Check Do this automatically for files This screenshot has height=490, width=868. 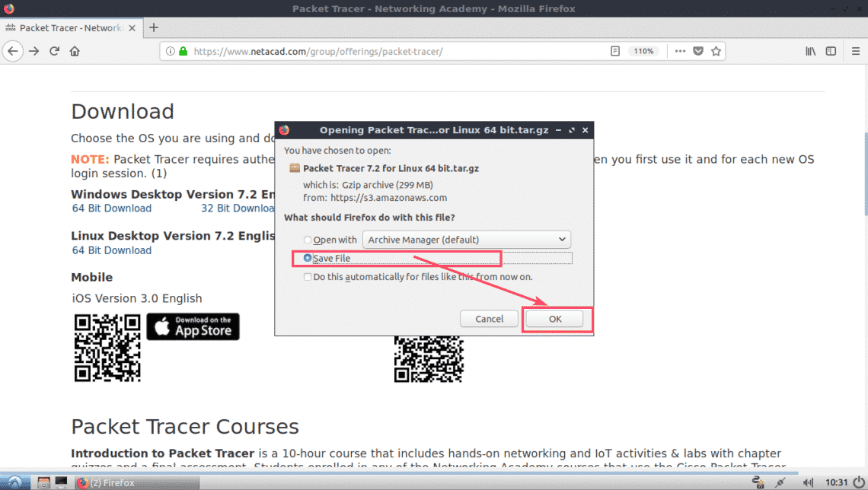click(308, 277)
